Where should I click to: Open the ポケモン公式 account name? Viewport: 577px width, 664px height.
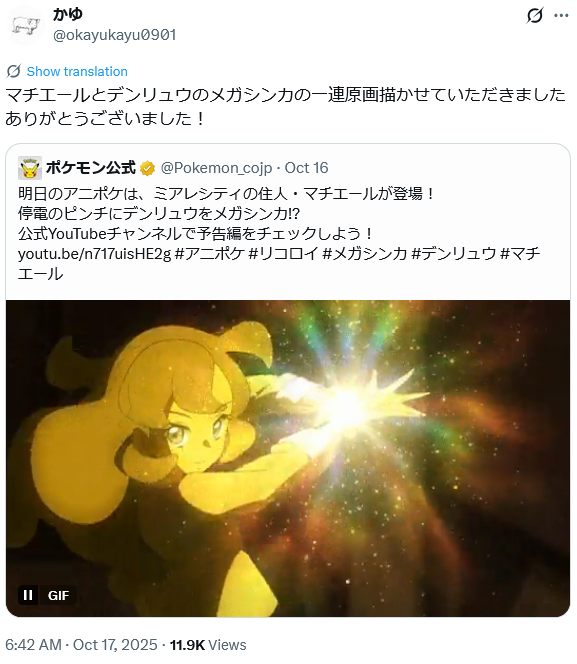pos(91,168)
